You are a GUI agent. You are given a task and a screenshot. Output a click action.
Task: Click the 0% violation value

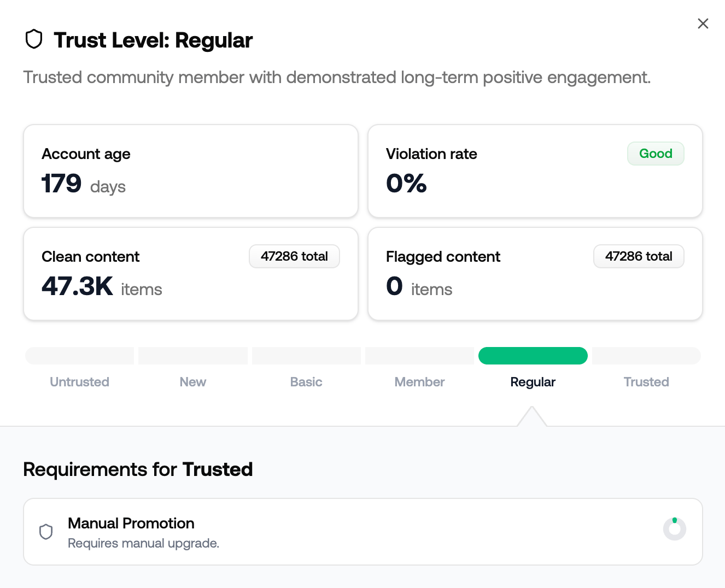click(406, 183)
